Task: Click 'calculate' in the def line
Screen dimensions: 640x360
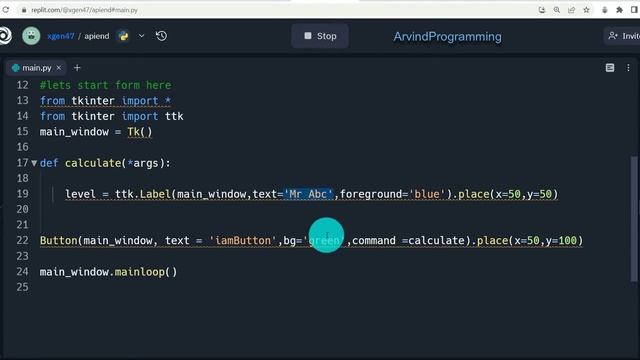Action: click(x=93, y=163)
